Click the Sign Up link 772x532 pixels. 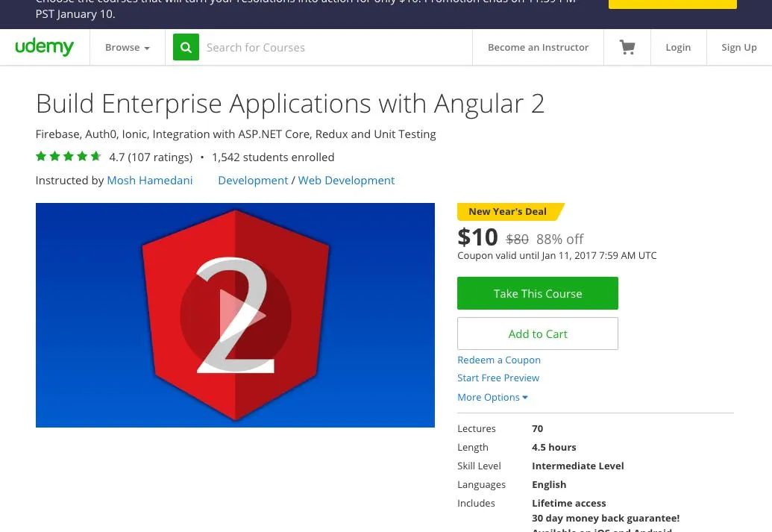tap(738, 47)
